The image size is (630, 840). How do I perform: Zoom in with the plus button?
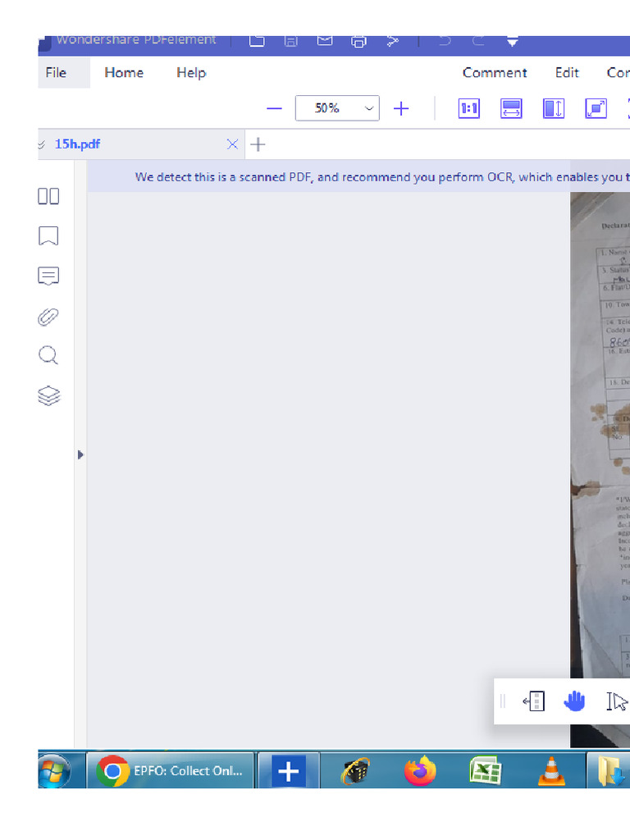(400, 109)
